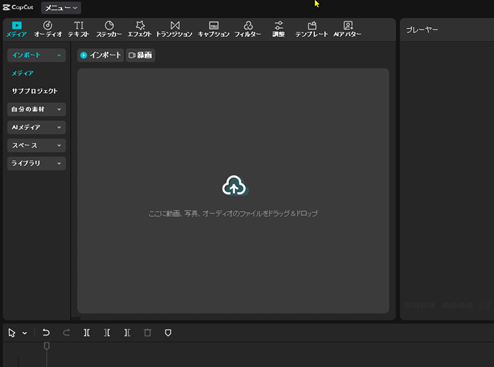
Task: Open the キャプション tab
Action: pos(214,29)
